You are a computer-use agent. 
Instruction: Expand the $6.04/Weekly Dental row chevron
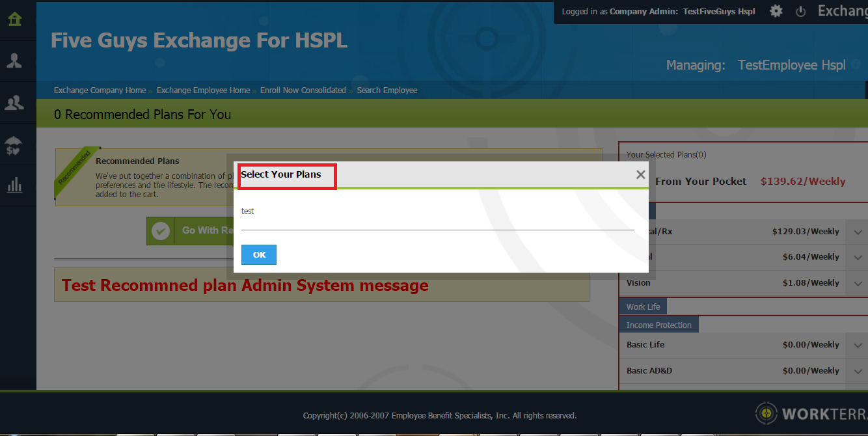(858, 257)
